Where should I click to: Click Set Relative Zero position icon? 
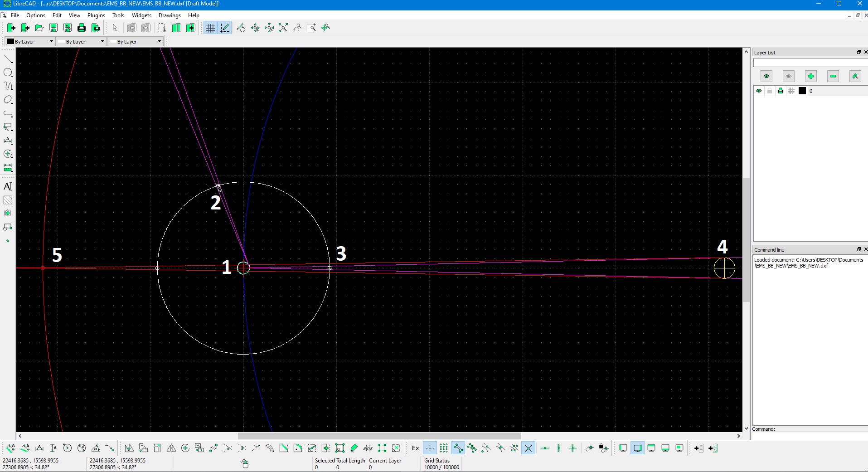(x=589, y=448)
